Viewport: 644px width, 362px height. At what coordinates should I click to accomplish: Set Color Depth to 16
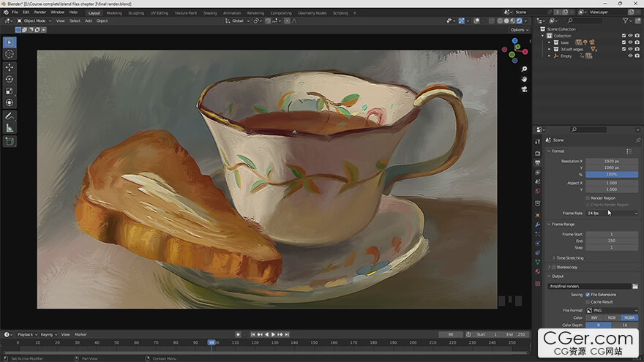(625, 325)
